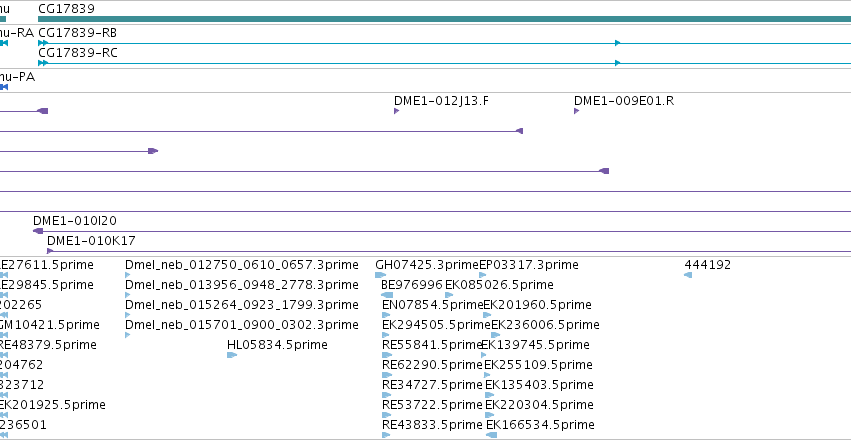
Task: Select the CG17839-RC transcript label
Action: click(x=77, y=53)
